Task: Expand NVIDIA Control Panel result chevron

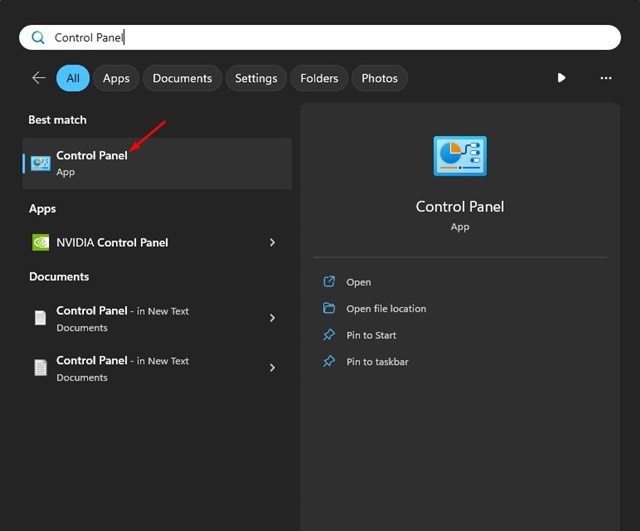Action: click(x=272, y=242)
